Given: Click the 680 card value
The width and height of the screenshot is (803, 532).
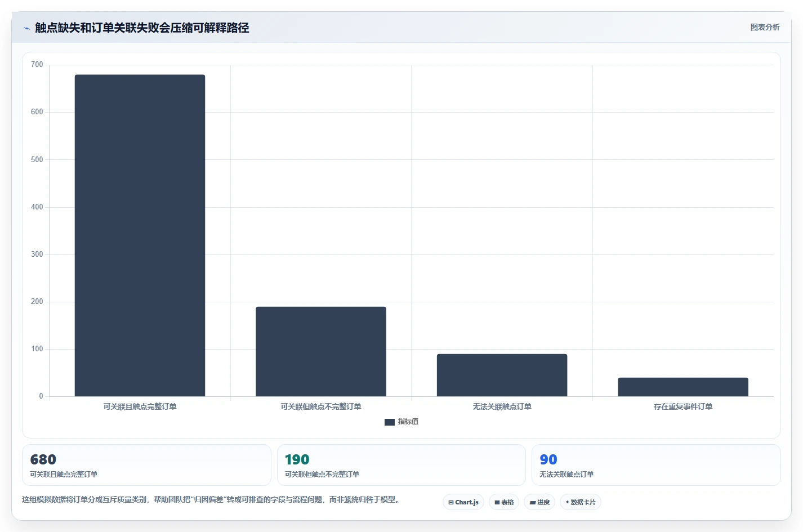Looking at the screenshot, I should (x=43, y=459).
